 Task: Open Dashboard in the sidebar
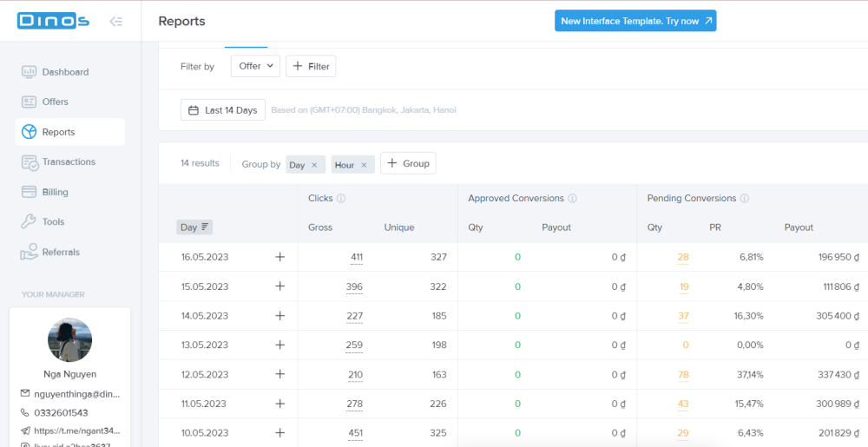pyautogui.click(x=65, y=72)
